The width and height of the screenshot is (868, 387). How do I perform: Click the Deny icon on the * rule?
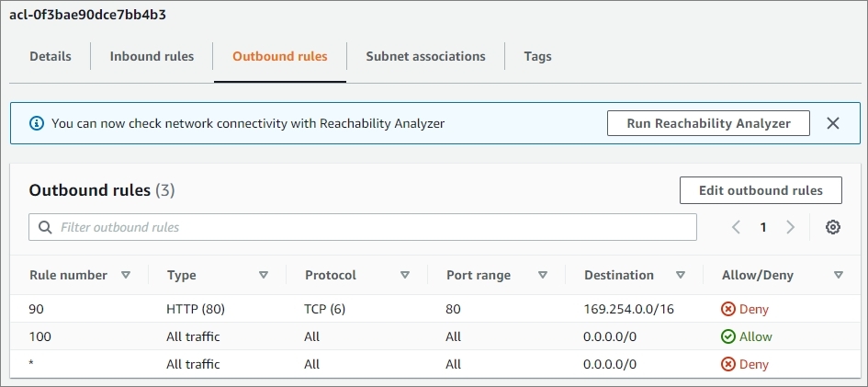(728, 364)
